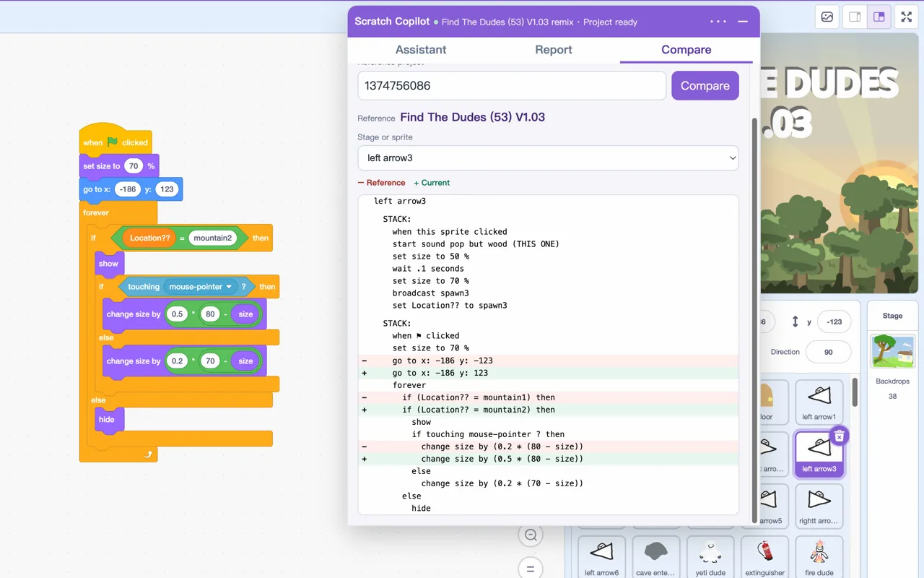Image resolution: width=924 pixels, height=578 pixels.
Task: Click the sprite list scrollbar
Action: [855, 391]
